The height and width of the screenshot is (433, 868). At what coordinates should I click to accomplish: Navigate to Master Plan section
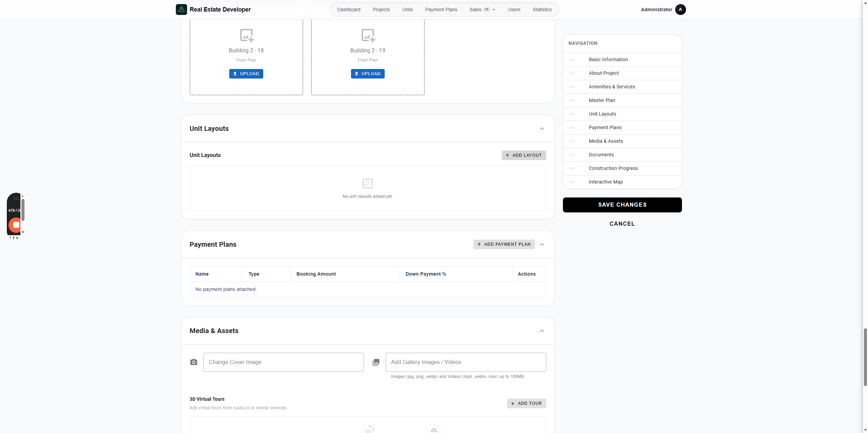[622, 101]
